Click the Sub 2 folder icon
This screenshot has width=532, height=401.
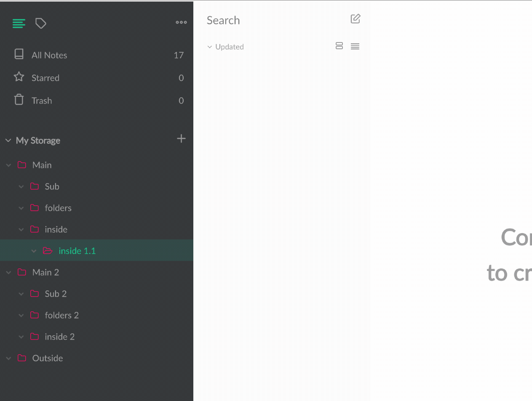pyautogui.click(x=35, y=294)
